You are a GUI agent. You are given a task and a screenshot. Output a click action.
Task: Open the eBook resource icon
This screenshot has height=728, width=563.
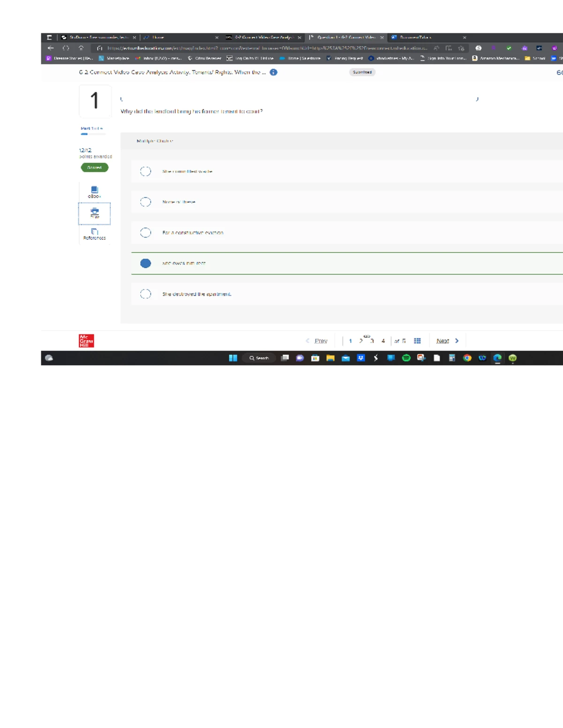[x=94, y=190]
